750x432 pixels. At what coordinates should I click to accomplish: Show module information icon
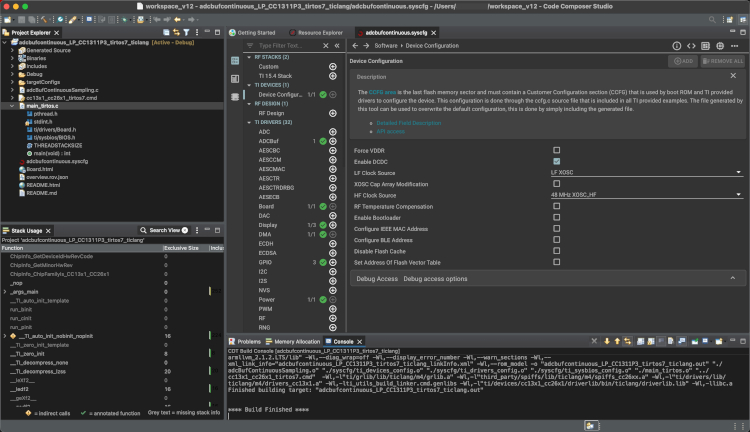coord(676,46)
